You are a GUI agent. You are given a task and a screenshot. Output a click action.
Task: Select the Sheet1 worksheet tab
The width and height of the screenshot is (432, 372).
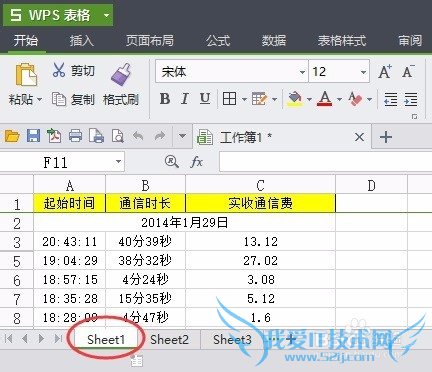point(106,339)
